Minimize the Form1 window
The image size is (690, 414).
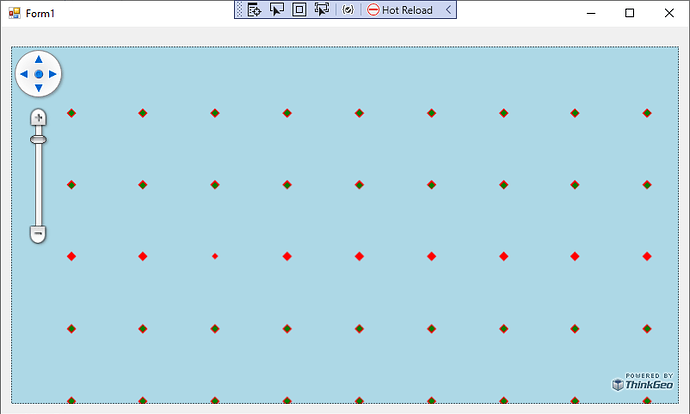click(591, 13)
